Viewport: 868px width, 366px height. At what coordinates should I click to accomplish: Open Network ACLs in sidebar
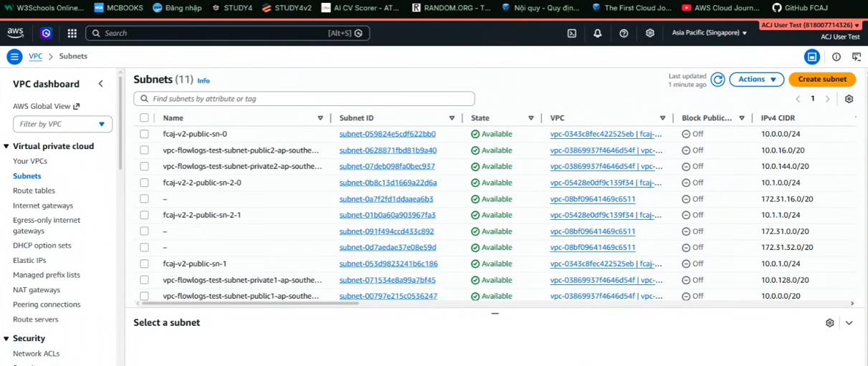(37, 354)
